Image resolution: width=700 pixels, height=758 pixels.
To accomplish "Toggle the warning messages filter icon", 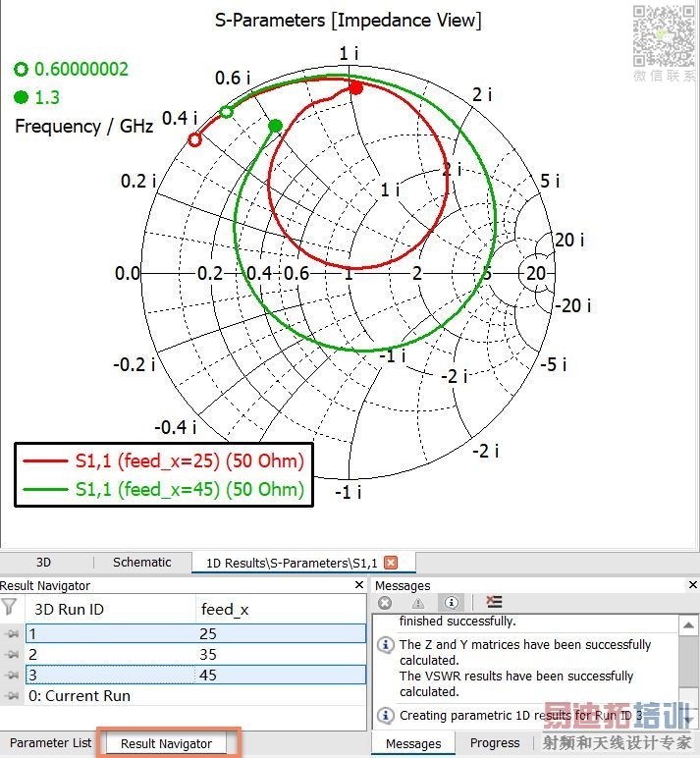I will coord(418,603).
